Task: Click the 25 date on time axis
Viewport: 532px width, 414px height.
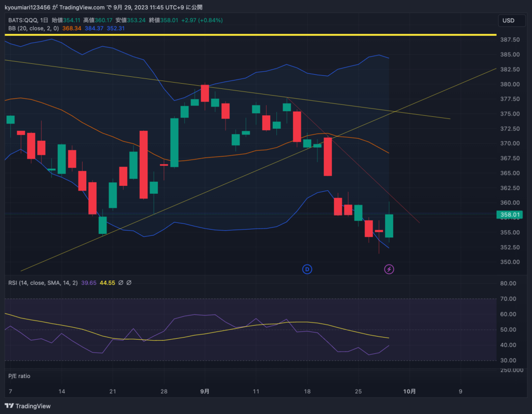Action: click(358, 391)
